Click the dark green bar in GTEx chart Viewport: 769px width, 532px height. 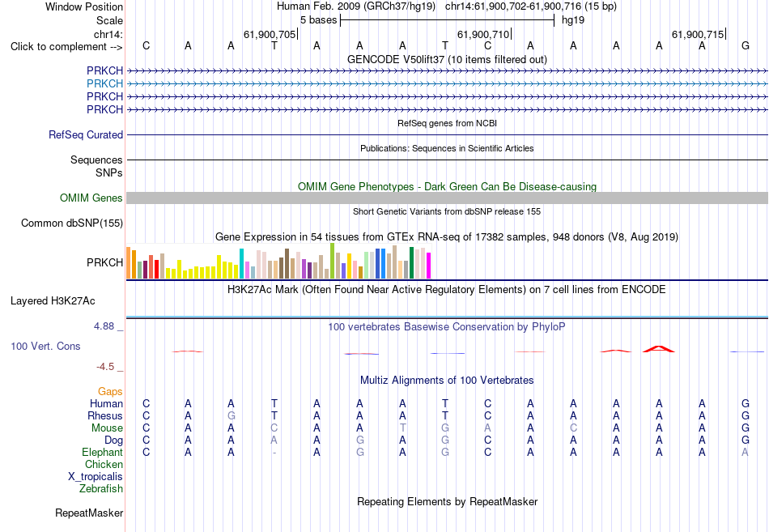pos(411,262)
